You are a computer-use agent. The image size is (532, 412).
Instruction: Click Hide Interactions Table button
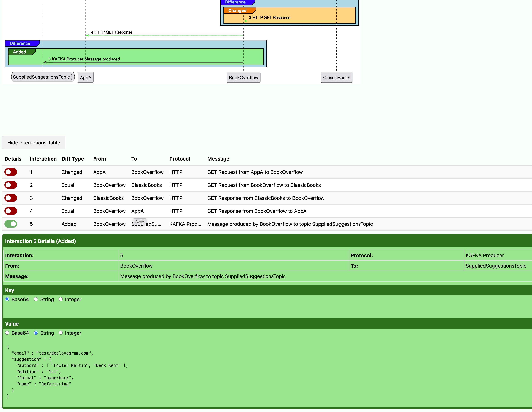(34, 143)
